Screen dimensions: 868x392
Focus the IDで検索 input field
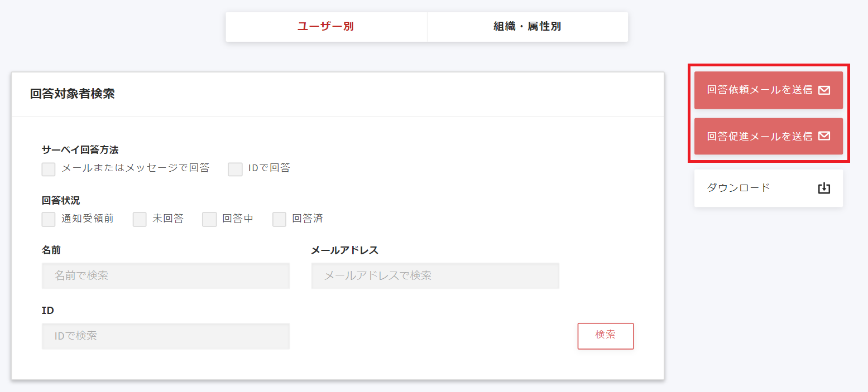click(165, 336)
